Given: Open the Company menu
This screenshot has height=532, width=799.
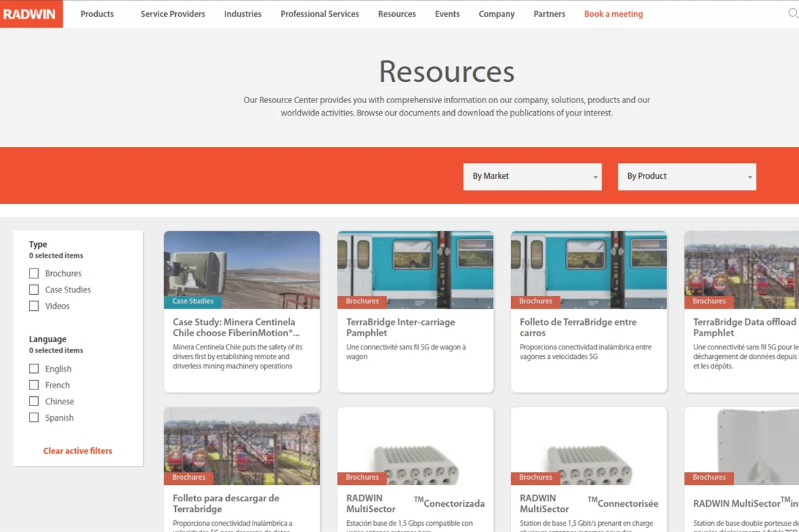Looking at the screenshot, I should 497,14.
